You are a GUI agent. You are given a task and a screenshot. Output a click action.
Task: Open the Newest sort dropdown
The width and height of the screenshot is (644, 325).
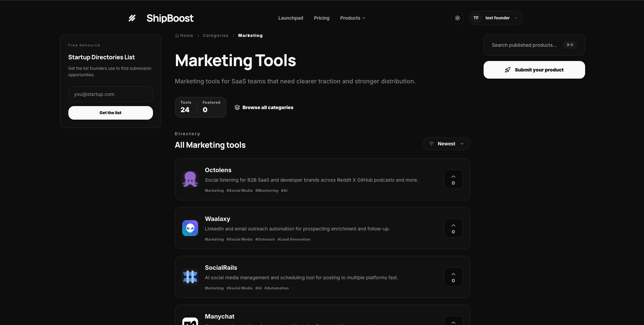pos(446,144)
